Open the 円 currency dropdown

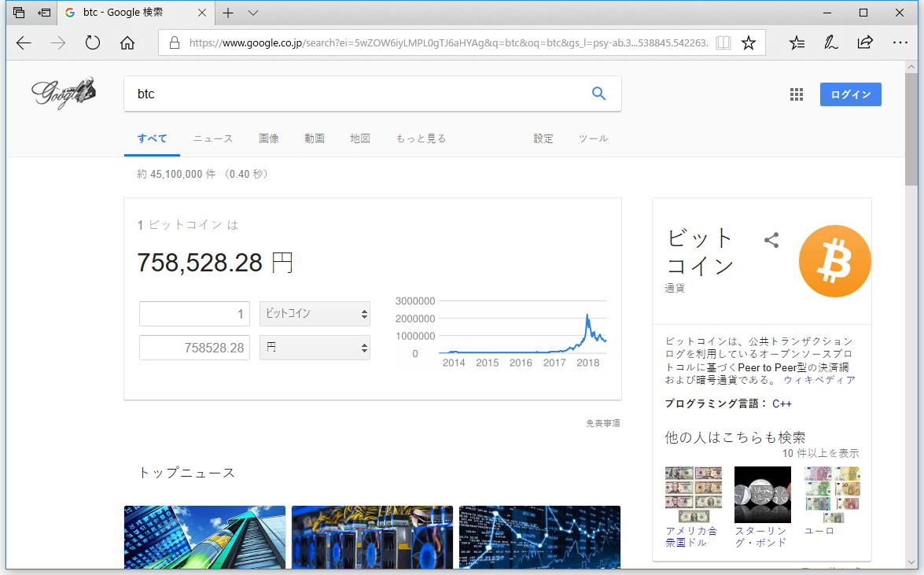(315, 347)
